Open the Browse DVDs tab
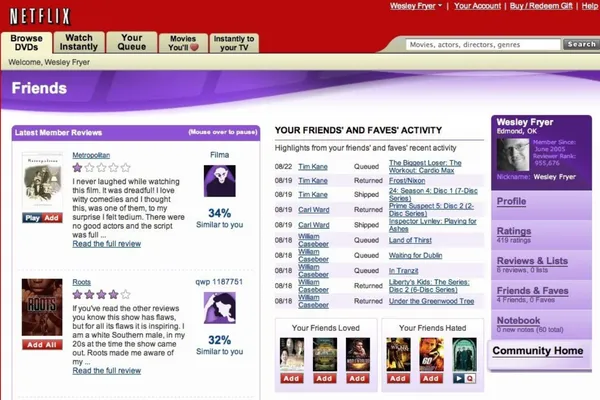This screenshot has height=400, width=600. click(x=26, y=42)
